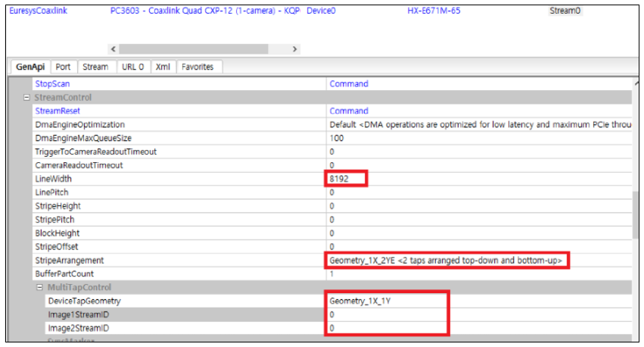Collapse the StreamControl category
The image size is (644, 347).
[x=26, y=98]
